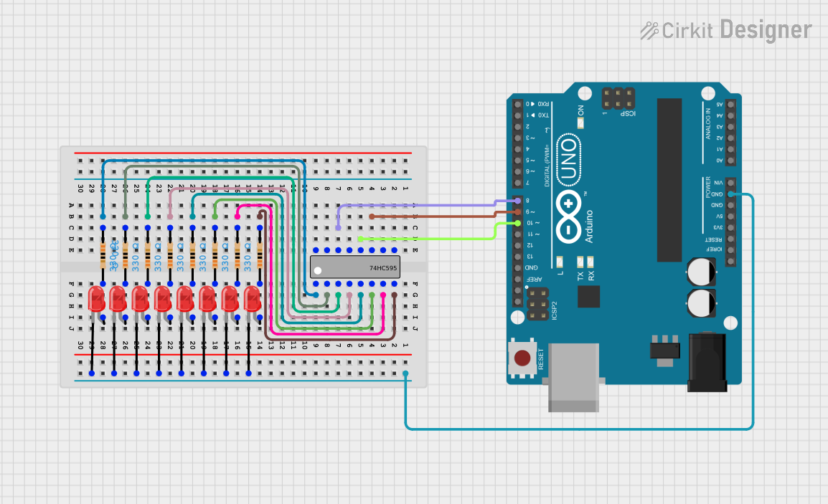
Task: Click Arduino digital pin 10 with green wire
Action: tap(518, 223)
